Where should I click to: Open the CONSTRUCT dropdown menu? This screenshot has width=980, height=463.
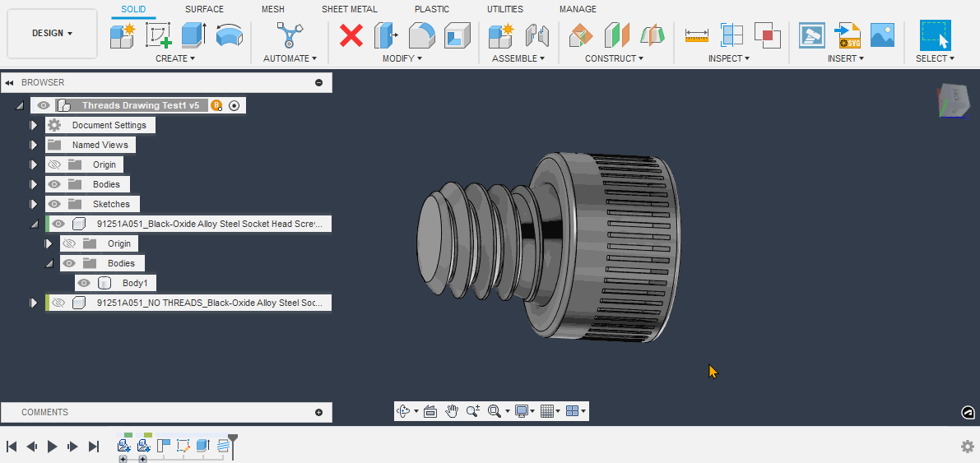click(615, 58)
